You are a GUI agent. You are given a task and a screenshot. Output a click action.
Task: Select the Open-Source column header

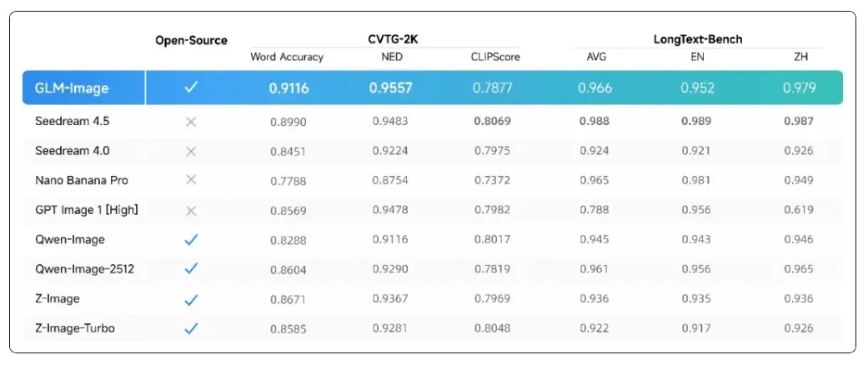pyautogui.click(x=191, y=40)
